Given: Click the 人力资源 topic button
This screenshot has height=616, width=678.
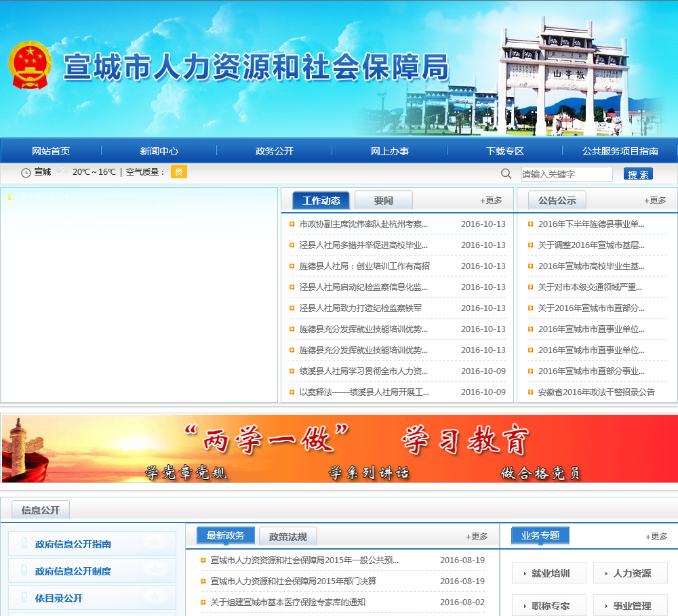Looking at the screenshot, I should coord(631,573).
